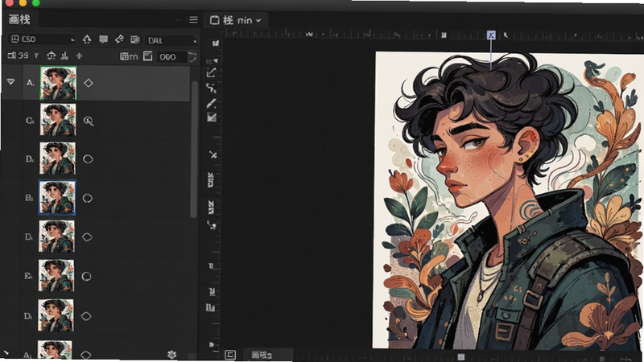Screen dimensions: 644x362
Task: Toggle the diamond marker on second row D
Action: (x=87, y=237)
